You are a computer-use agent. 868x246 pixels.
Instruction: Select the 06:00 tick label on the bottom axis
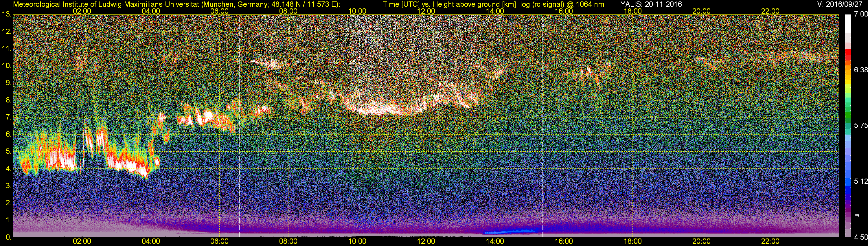pyautogui.click(x=219, y=241)
